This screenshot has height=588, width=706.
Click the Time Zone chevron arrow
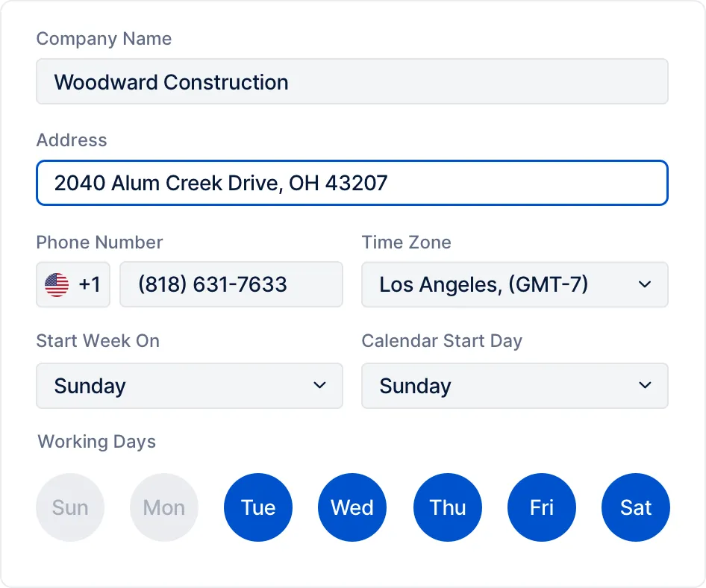point(646,284)
